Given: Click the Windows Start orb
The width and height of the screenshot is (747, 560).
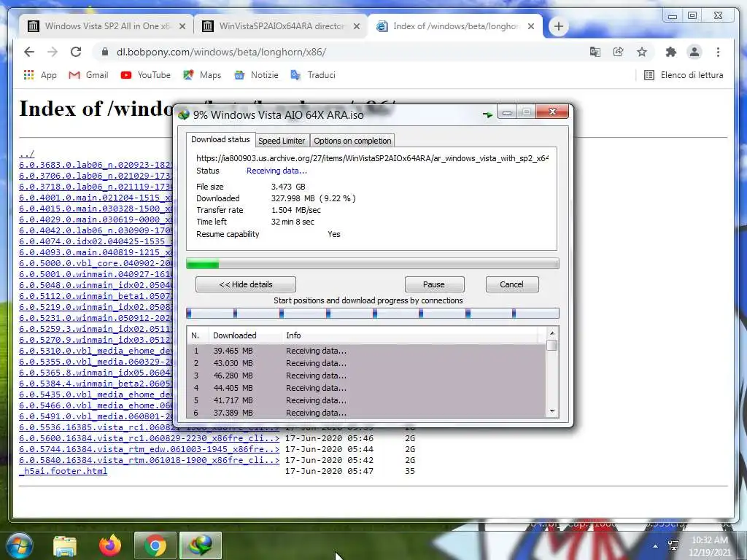Looking at the screenshot, I should coord(18,545).
